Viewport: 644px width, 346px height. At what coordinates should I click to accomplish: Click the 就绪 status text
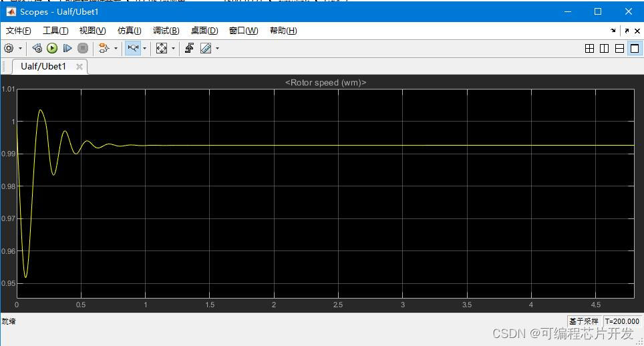point(9,321)
